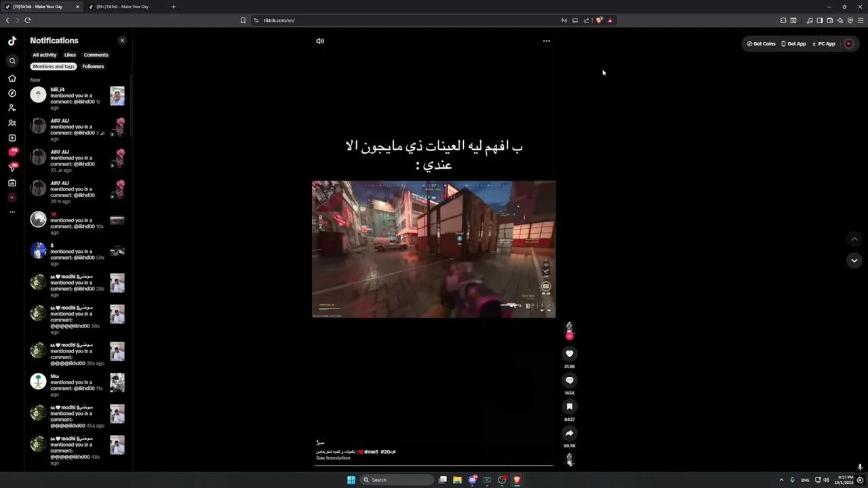
Task: Open Brave Shields lion icon
Action: [599, 20]
